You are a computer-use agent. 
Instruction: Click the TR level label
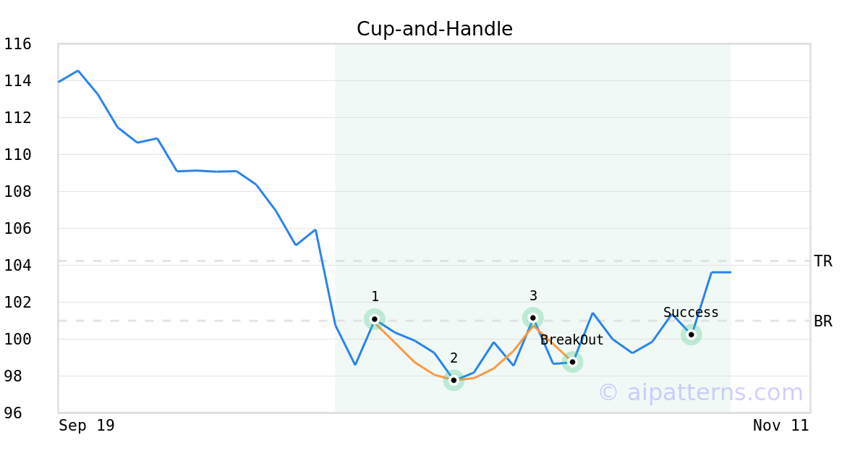tap(823, 261)
